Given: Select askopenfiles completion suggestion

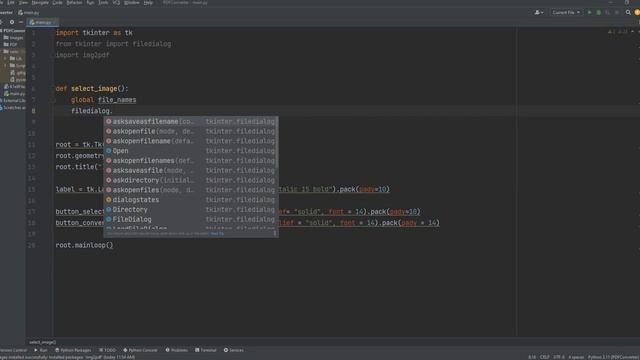Looking at the screenshot, I should pos(191,190).
